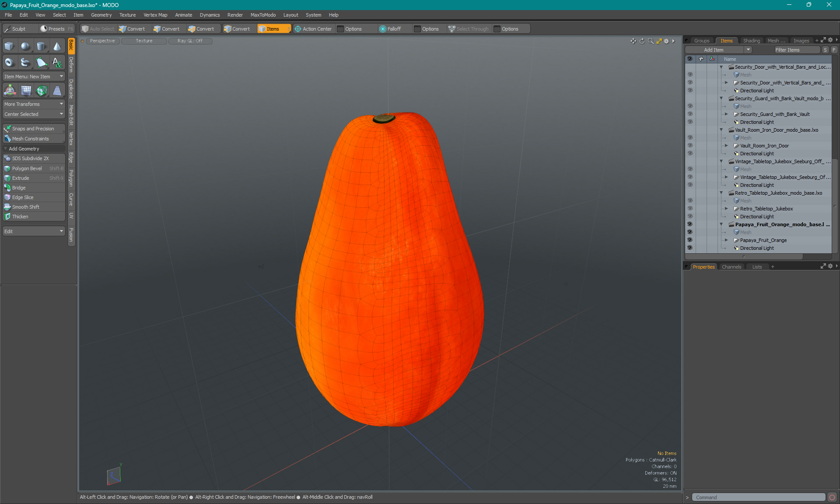
Task: Click the viewport rotate icon
Action: 642,41
